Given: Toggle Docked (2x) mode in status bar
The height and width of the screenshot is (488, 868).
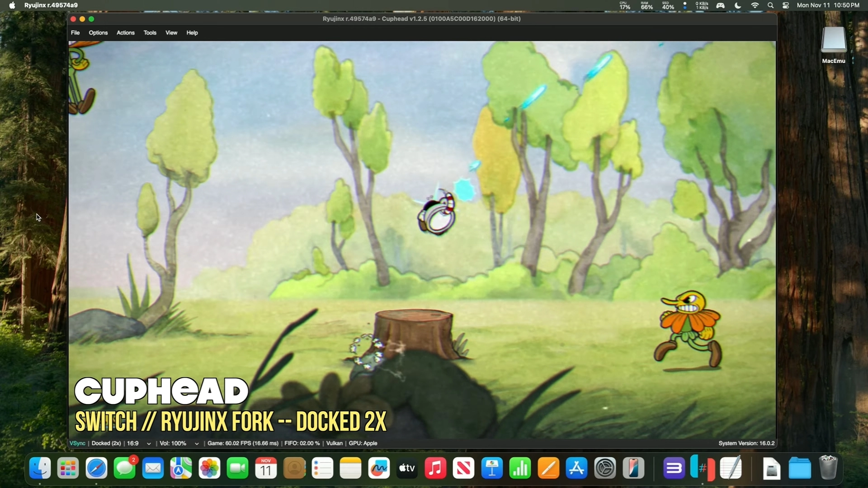Looking at the screenshot, I should [106, 443].
